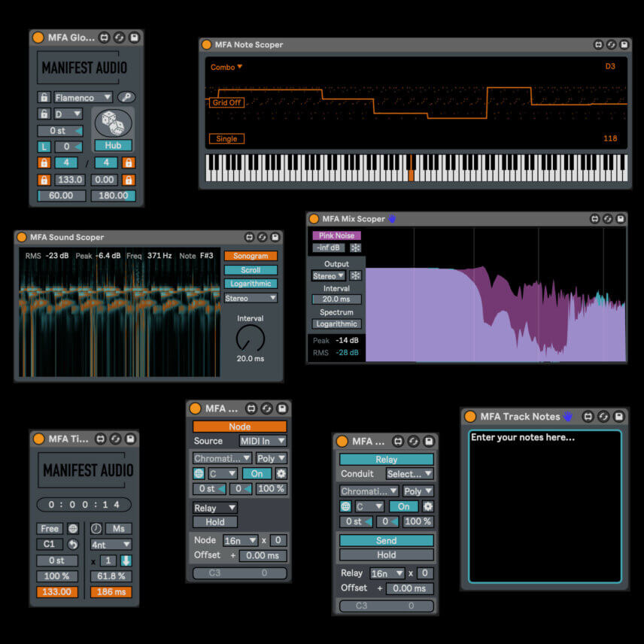
Task: Click the globe icon in the MFA Relay device
Action: click(346, 506)
